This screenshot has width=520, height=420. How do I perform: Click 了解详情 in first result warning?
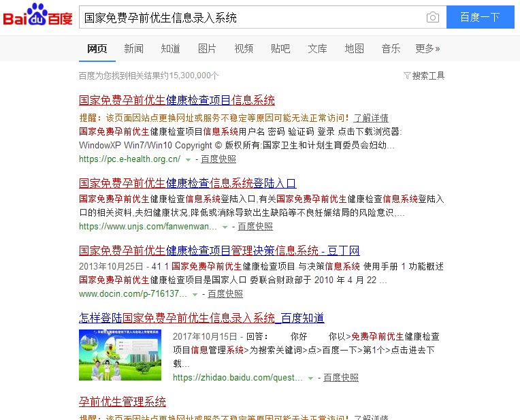(x=371, y=118)
